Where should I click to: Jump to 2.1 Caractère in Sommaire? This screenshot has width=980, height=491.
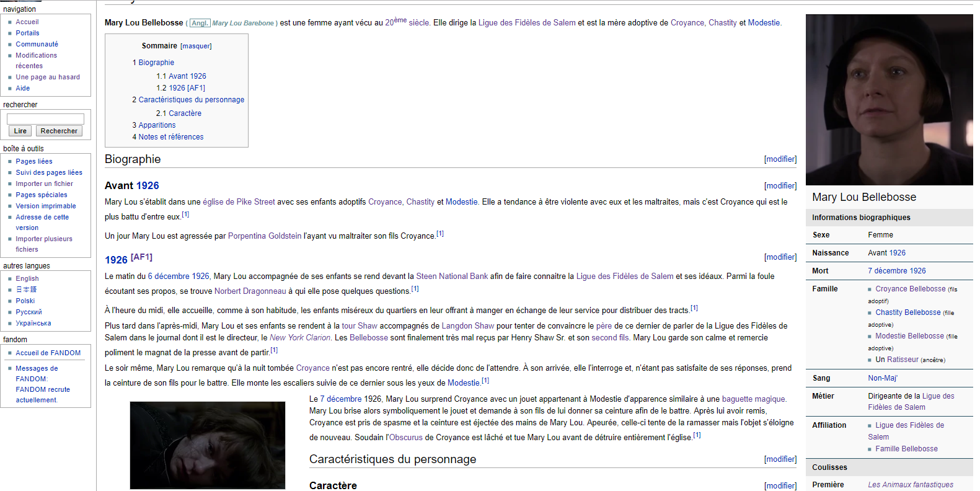pyautogui.click(x=179, y=113)
